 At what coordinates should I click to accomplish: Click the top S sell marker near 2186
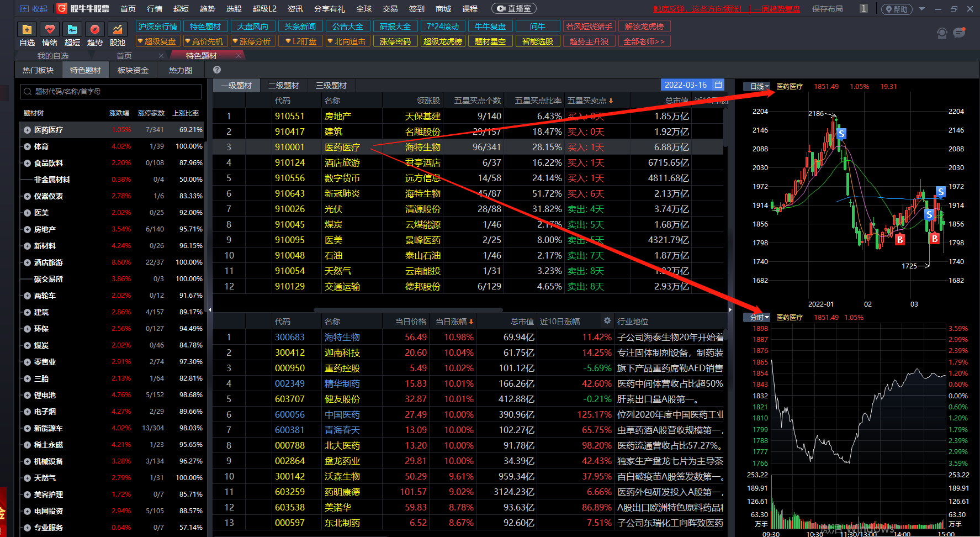(x=841, y=134)
